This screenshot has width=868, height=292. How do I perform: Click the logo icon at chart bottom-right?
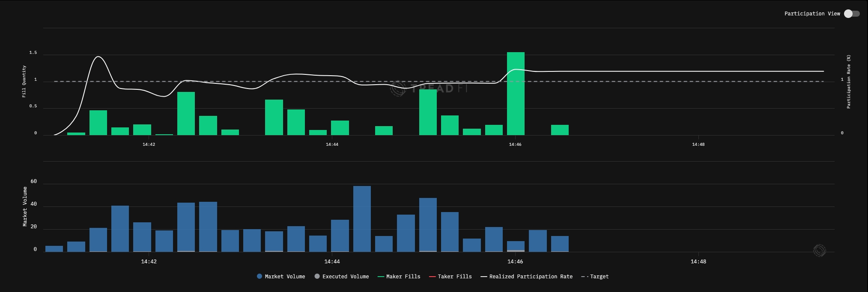click(819, 251)
